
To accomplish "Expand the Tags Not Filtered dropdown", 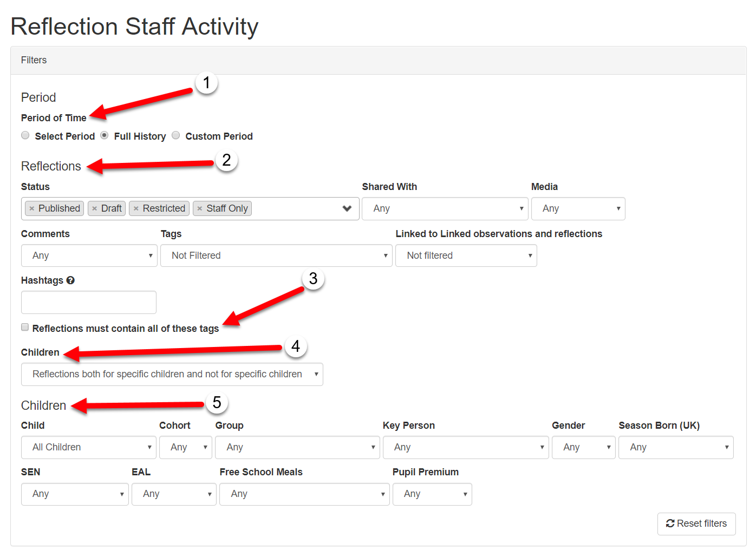I will [276, 256].
